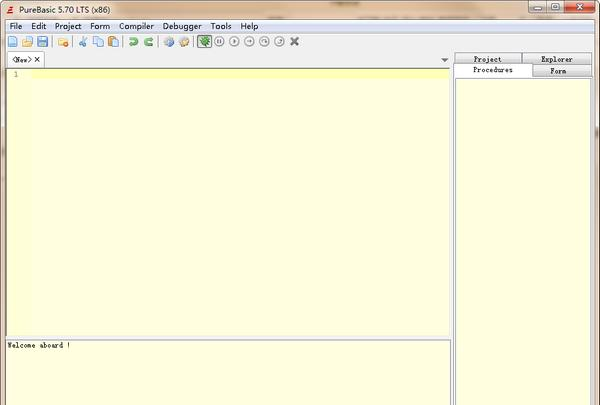Screen dimensions: 600x405
Task: Maximize the PureBasic window
Action: [x=555, y=7]
